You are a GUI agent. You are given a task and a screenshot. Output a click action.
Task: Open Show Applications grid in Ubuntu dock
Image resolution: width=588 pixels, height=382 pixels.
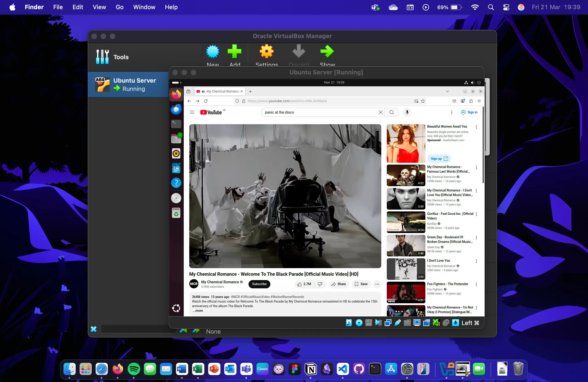click(176, 308)
